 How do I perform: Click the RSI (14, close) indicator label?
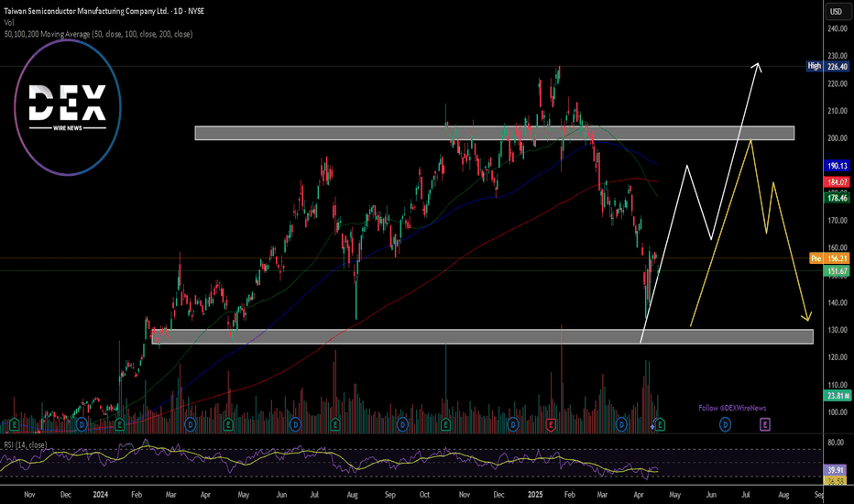coord(25,445)
